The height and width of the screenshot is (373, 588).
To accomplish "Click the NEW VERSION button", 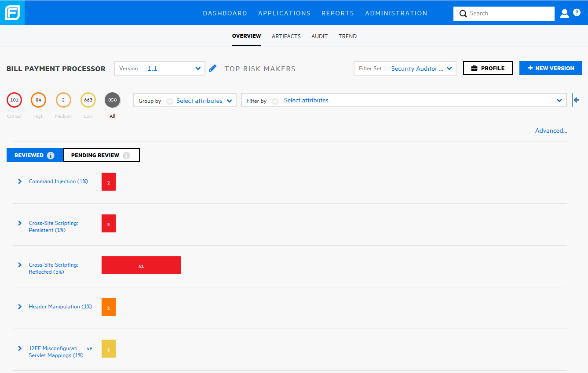I will (x=551, y=68).
